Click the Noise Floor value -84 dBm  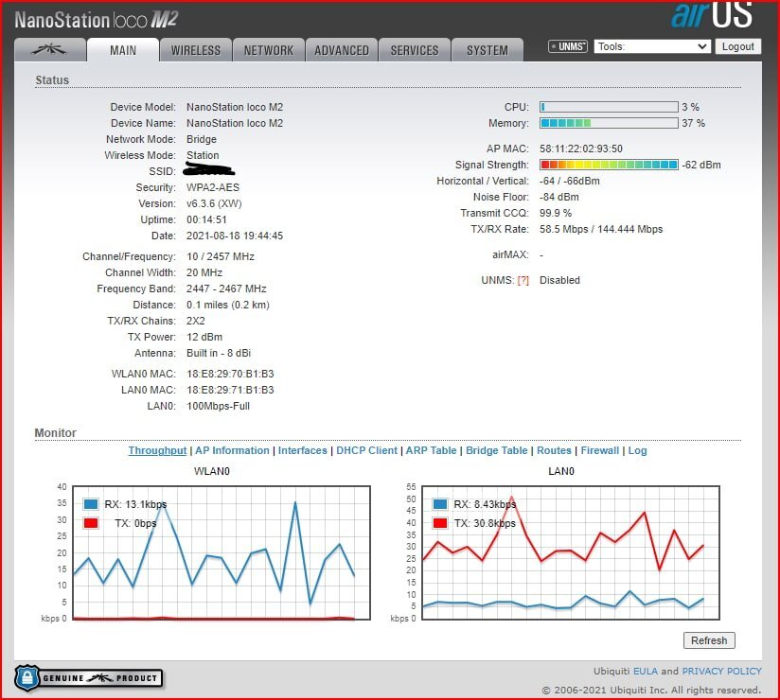coord(559,197)
